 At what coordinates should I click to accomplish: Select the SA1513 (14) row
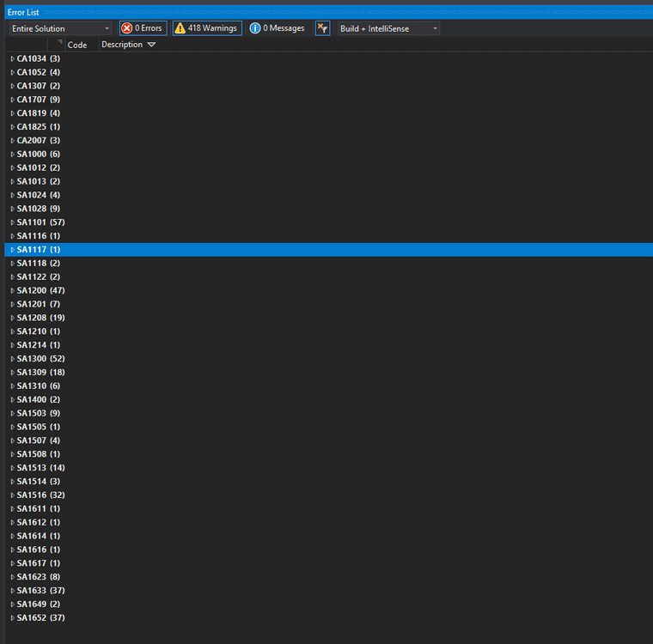click(328, 468)
